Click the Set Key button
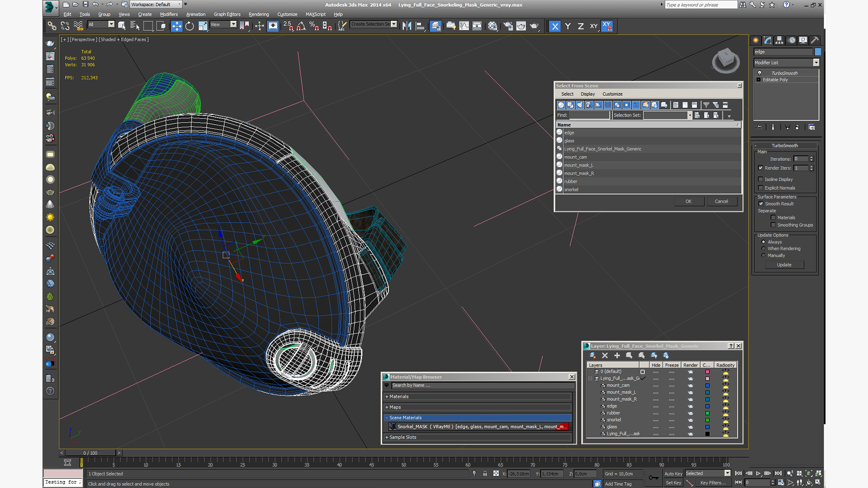The height and width of the screenshot is (488, 868). (x=673, y=483)
